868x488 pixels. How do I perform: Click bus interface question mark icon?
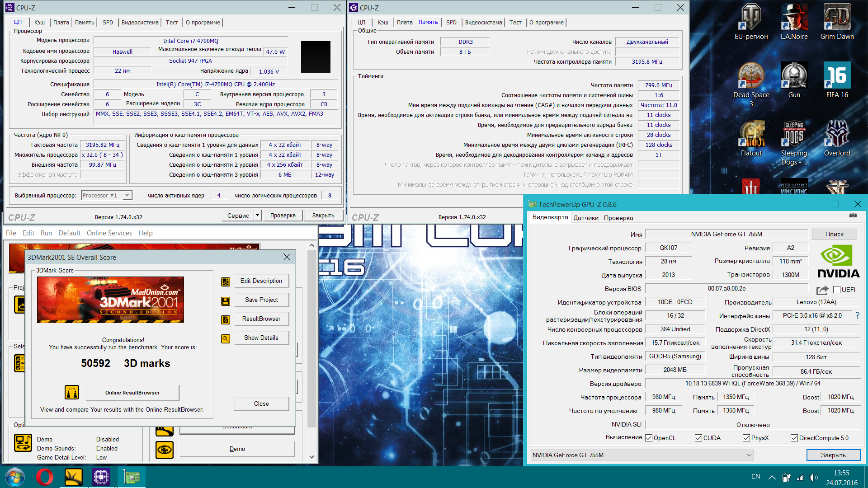pyautogui.click(x=857, y=315)
